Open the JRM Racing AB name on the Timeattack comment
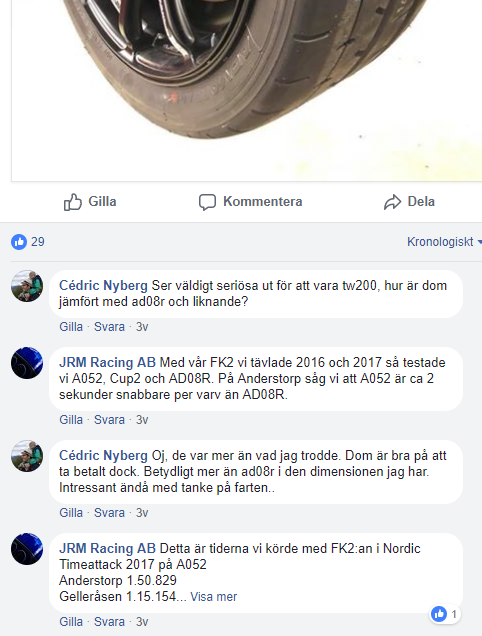Image resolution: width=482 pixels, height=636 pixels. pyautogui.click(x=108, y=548)
